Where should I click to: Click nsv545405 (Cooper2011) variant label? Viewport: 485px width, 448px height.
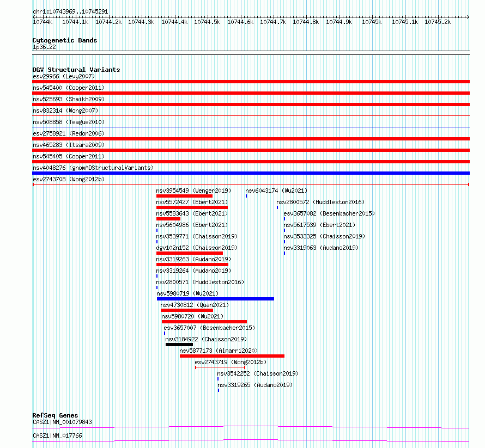(69, 156)
